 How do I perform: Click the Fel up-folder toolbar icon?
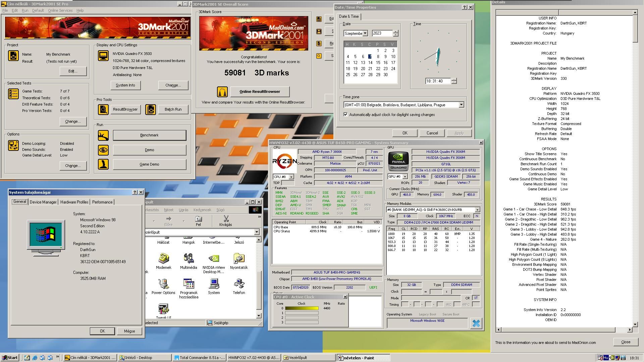[x=198, y=221]
